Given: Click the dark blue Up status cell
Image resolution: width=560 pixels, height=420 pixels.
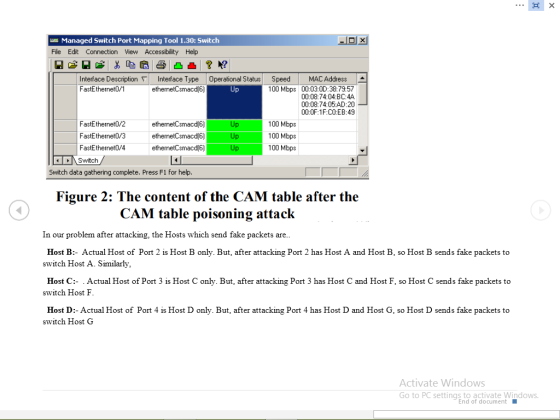Looking at the screenshot, I should pyautogui.click(x=234, y=102).
